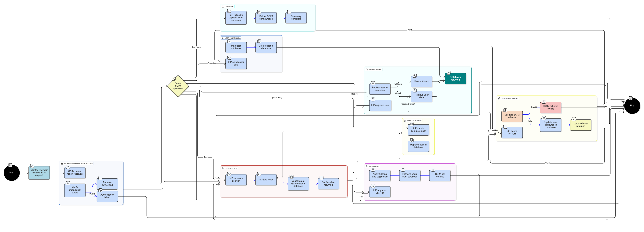Select the yellow 'Updated user returned' node
Screen dimensions: 644x232
pos(580,125)
